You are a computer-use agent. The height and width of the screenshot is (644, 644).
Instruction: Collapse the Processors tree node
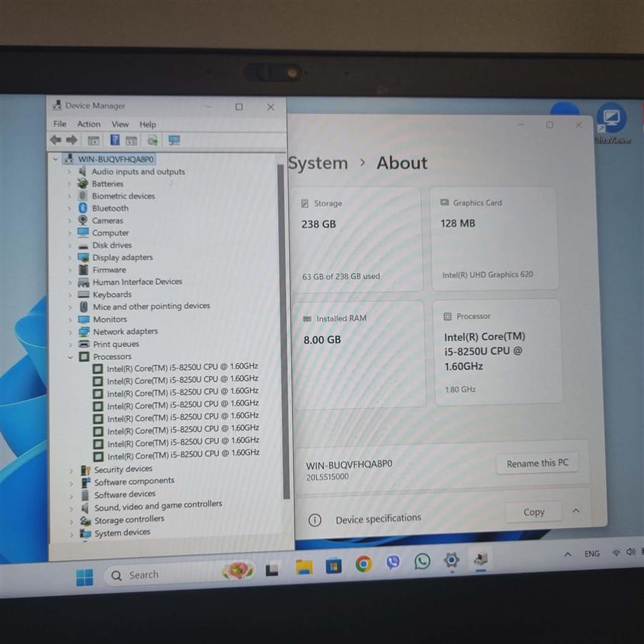pyautogui.click(x=70, y=356)
